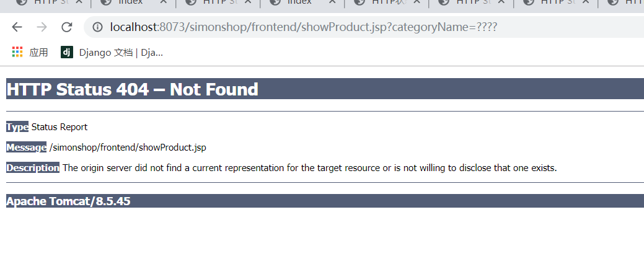
Task: Close the HTTP状态 tab
Action: pyautogui.click(x=417, y=2)
